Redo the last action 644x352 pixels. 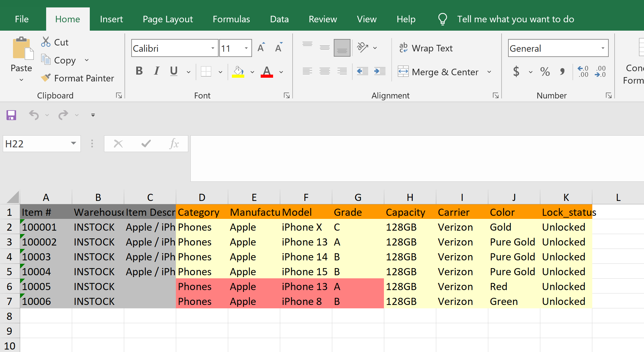[63, 115]
